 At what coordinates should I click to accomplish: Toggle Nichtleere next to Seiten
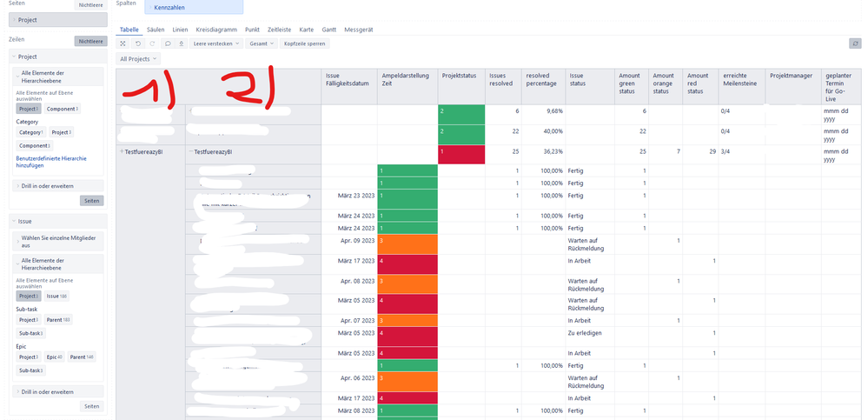click(x=90, y=5)
